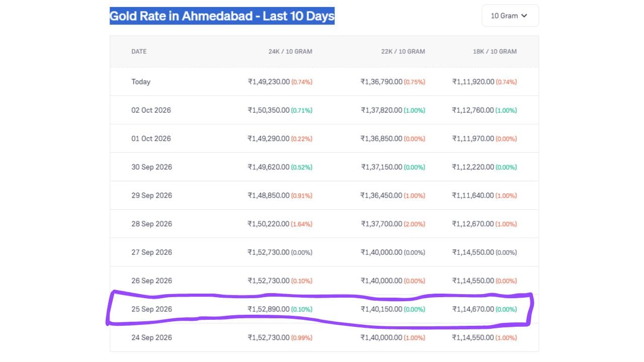
Task: Click the 29 Sep 2026 date cell
Action: [x=151, y=196]
